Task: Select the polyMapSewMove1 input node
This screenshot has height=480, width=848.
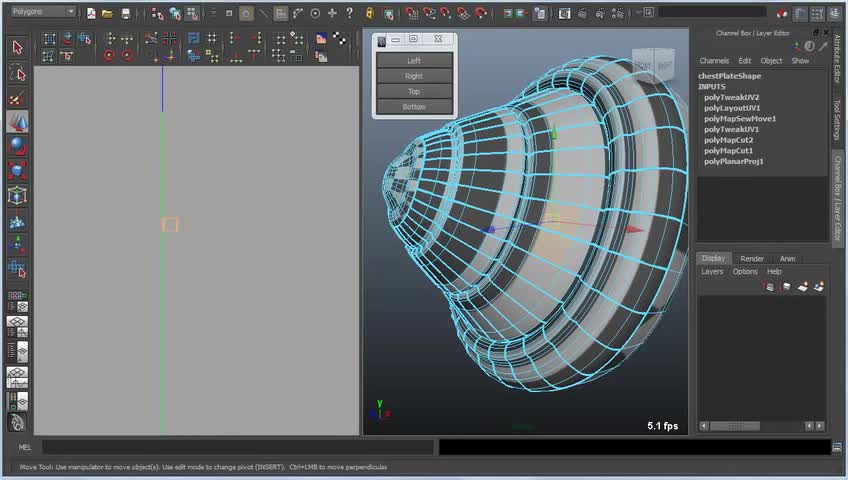Action: pyautogui.click(x=740, y=118)
